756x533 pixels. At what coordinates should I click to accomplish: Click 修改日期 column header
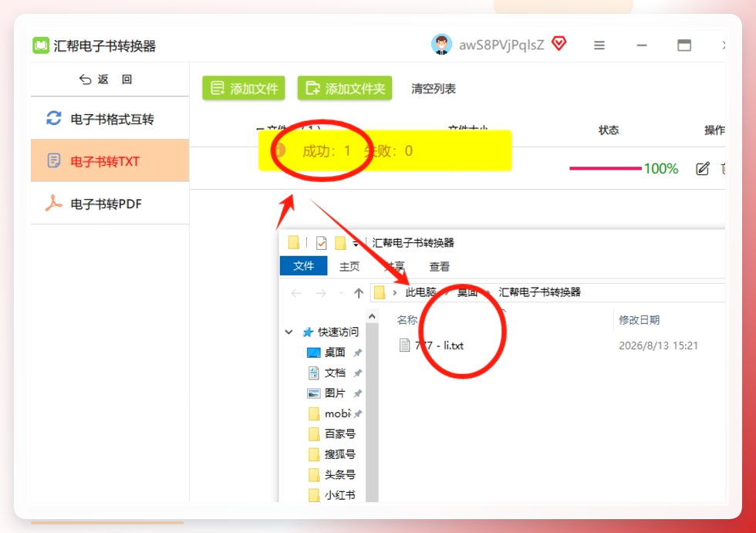coord(639,320)
